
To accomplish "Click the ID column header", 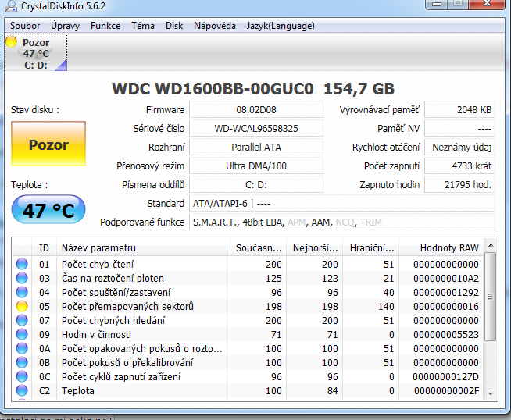I will point(44,247).
